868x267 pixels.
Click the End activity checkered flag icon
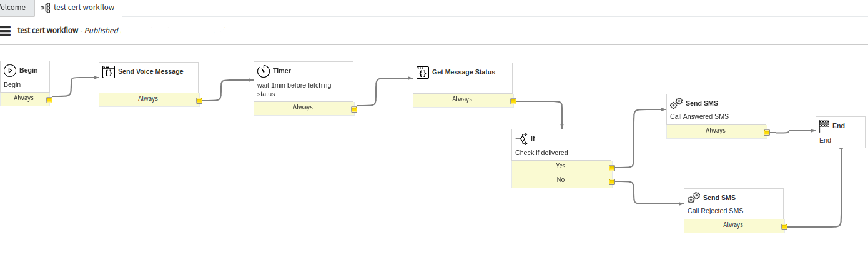[x=824, y=126]
